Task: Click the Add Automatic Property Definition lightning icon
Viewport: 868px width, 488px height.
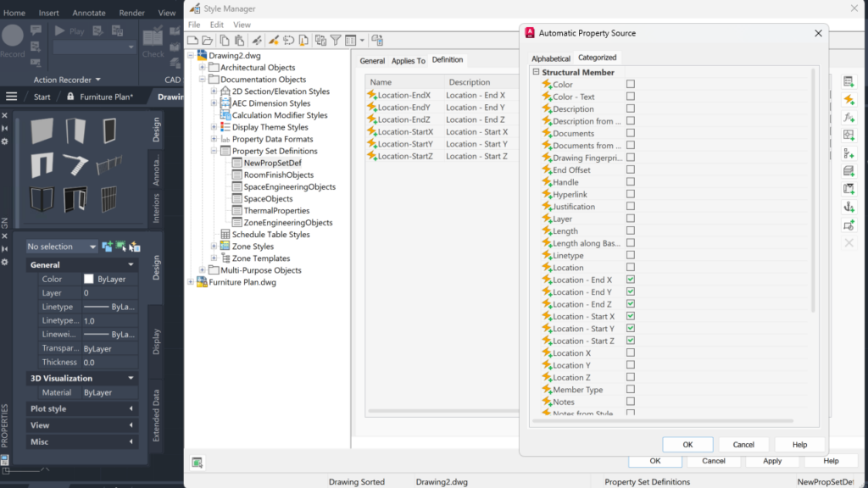Action: (x=849, y=100)
